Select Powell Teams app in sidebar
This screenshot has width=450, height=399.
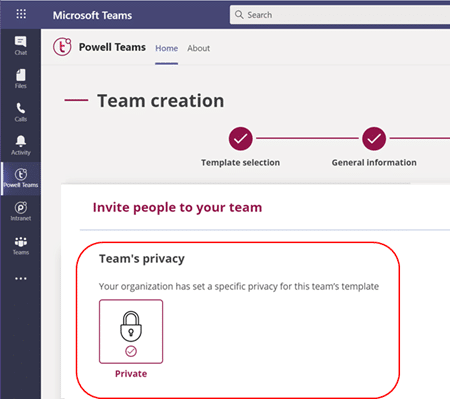(21, 179)
